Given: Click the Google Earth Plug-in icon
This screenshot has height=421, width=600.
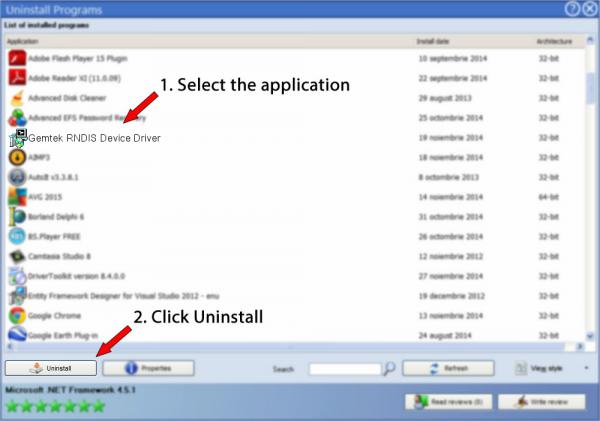Looking at the screenshot, I should [17, 335].
